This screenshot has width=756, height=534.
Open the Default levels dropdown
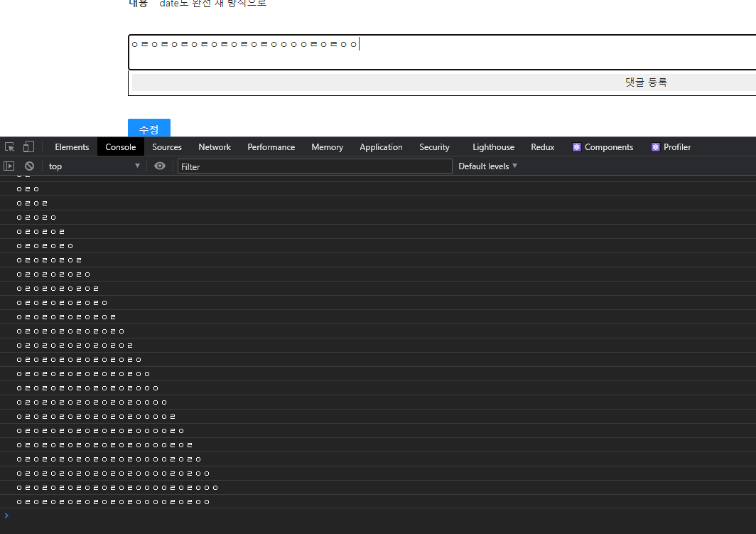click(x=487, y=166)
